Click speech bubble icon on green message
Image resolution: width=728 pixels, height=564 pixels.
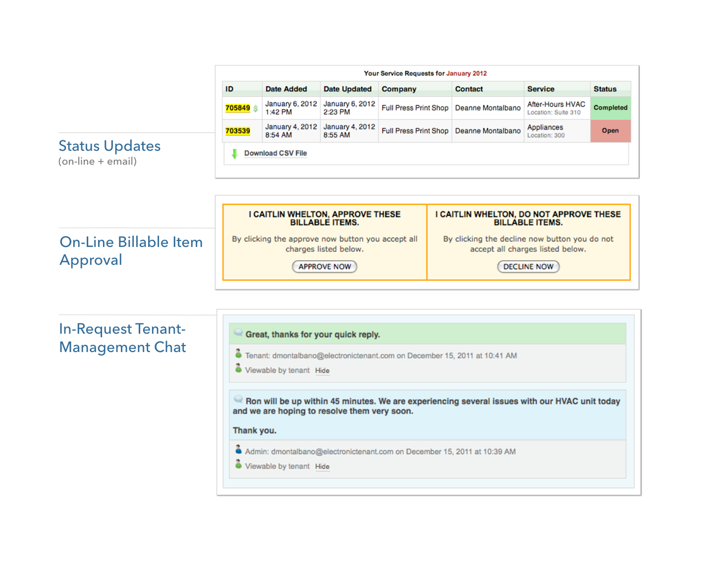click(x=238, y=332)
